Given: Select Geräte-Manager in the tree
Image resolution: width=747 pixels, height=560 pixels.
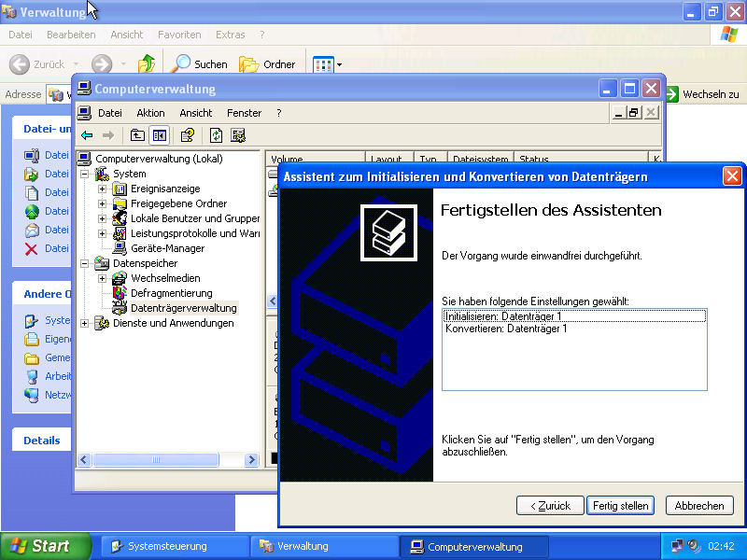Looking at the screenshot, I should tap(166, 248).
